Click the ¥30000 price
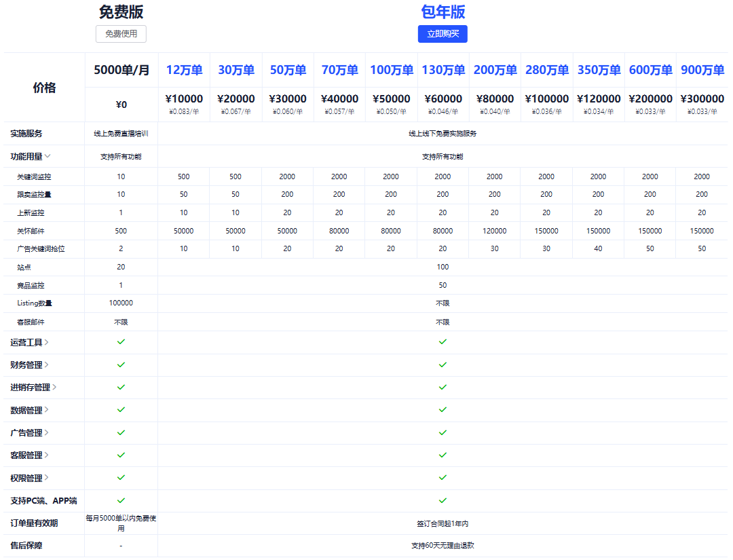 pos(288,98)
